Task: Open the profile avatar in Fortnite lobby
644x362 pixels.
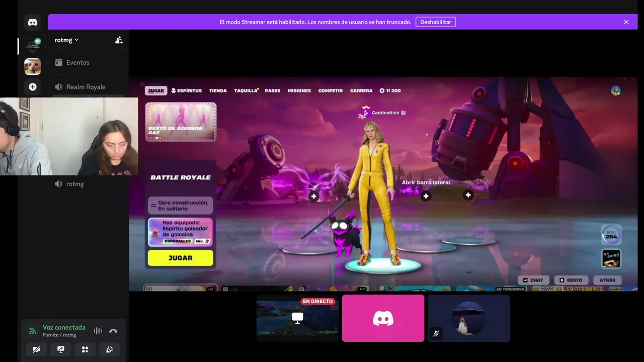Action: pyautogui.click(x=615, y=90)
